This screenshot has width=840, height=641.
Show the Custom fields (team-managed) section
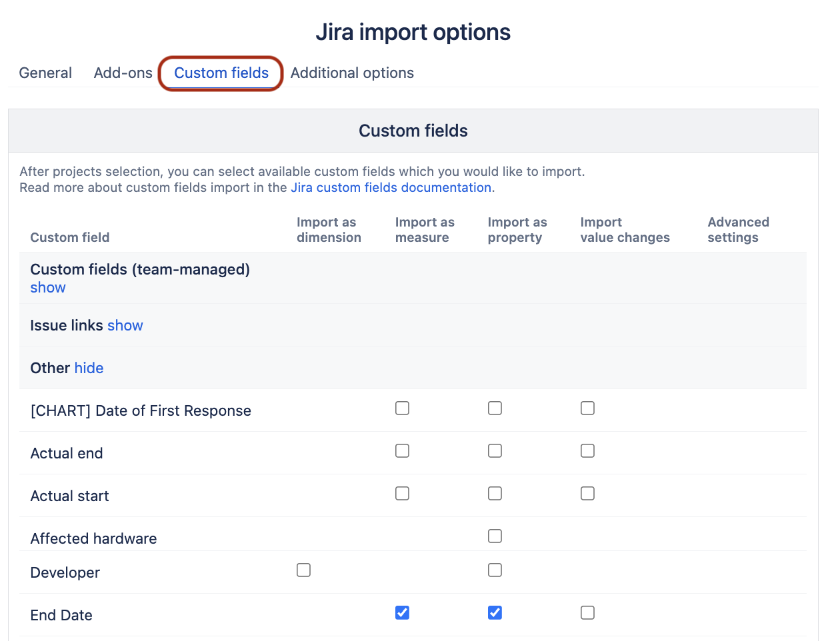click(47, 287)
